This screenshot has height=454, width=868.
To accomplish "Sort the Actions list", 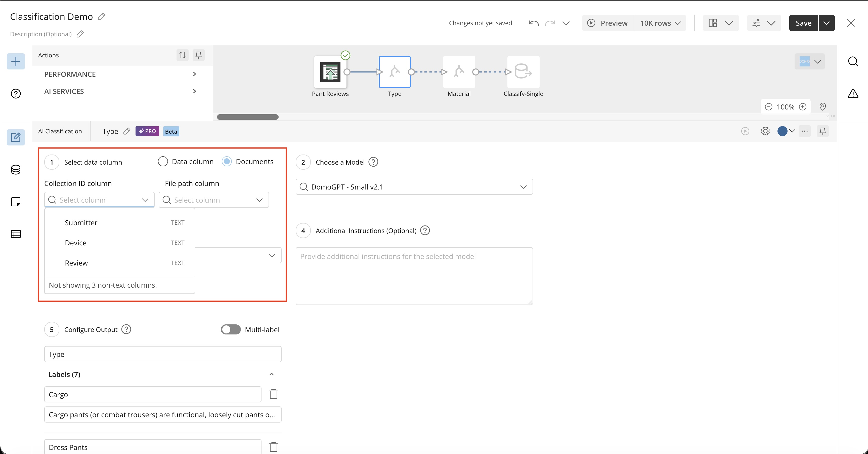I will (x=182, y=55).
